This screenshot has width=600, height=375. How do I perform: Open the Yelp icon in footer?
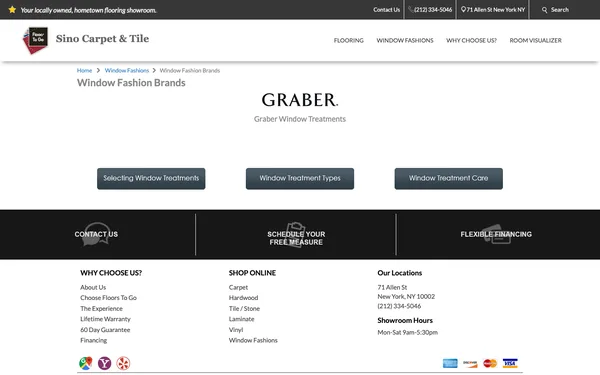[123, 363]
